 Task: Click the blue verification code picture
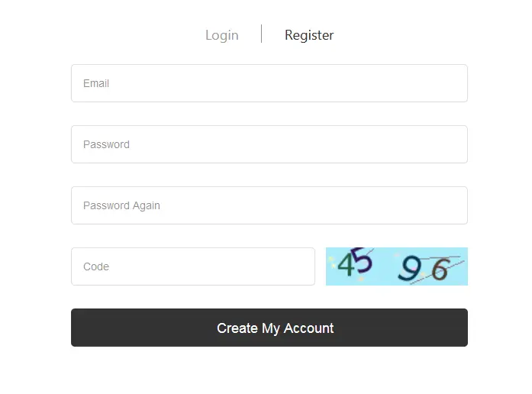coord(397,266)
